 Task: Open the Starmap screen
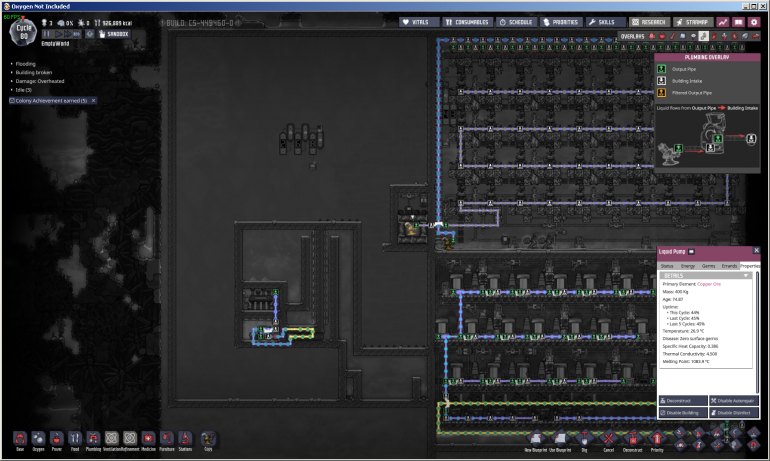pos(691,22)
